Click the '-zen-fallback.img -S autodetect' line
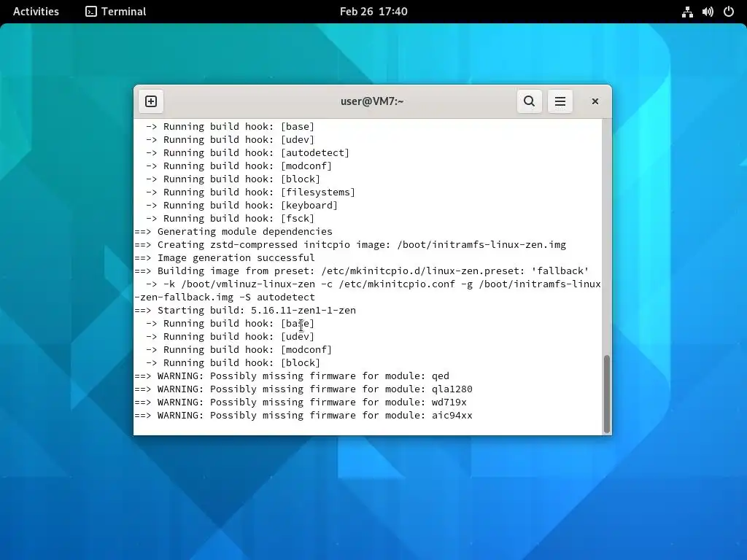Viewport: 747px width, 560px height. [x=225, y=297]
